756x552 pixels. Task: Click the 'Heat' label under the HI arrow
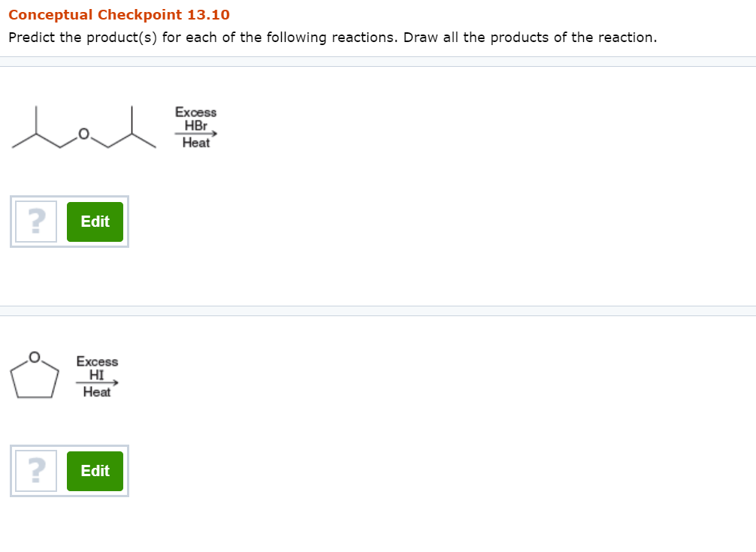click(x=96, y=391)
